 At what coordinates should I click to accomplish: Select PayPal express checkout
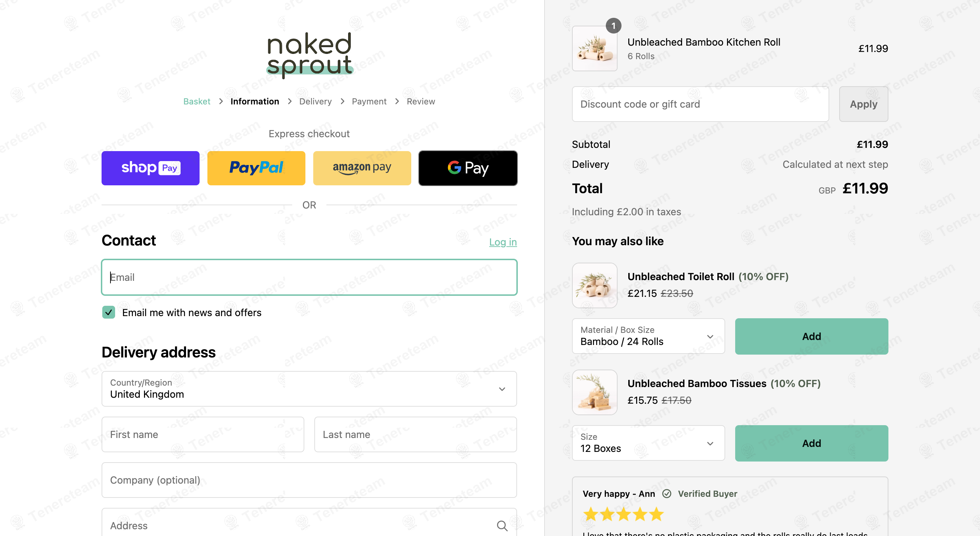point(256,168)
